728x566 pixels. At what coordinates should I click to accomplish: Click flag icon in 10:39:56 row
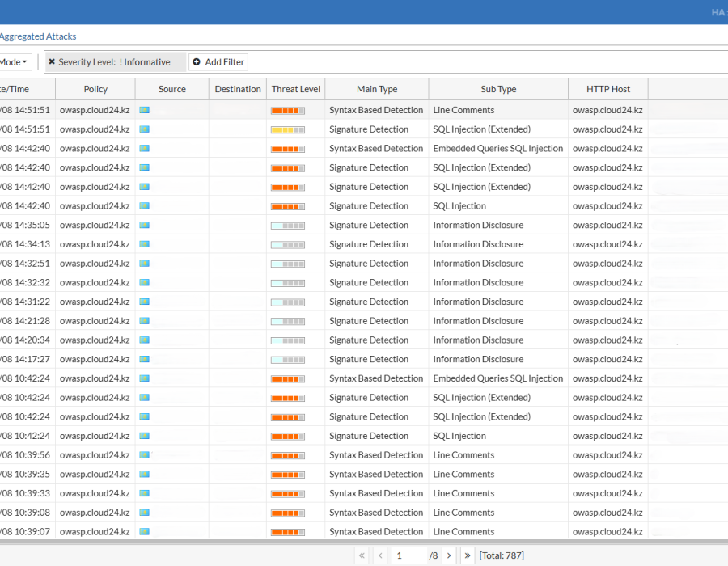(145, 455)
